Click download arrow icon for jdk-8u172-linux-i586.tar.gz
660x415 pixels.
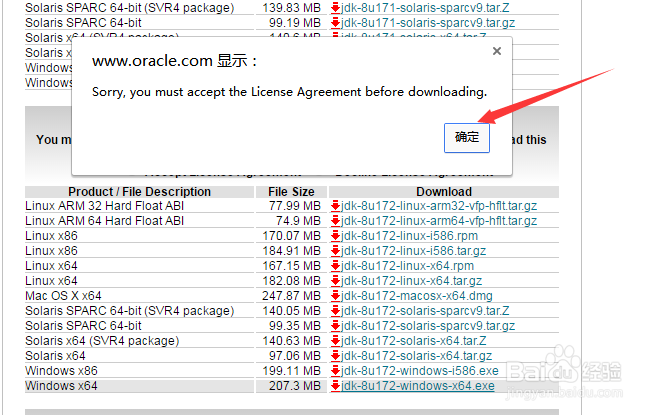pos(335,251)
